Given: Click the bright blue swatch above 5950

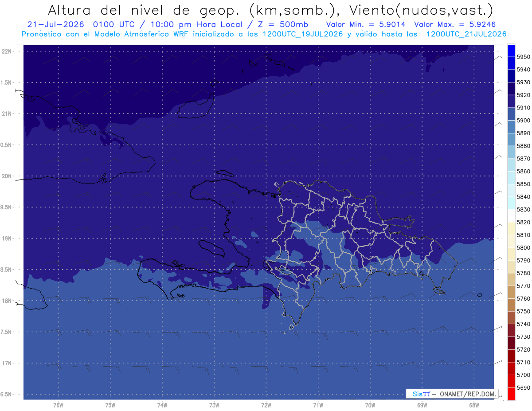Looking at the screenshot, I should (x=511, y=51).
